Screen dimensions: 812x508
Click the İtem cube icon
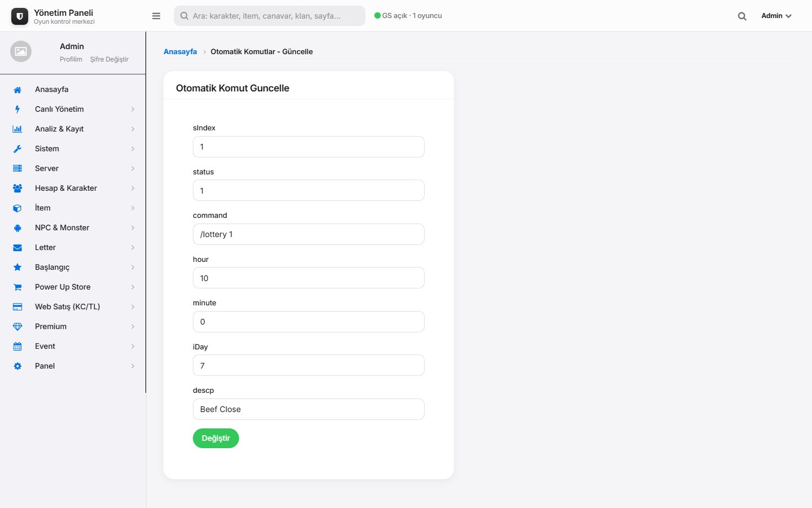coord(17,208)
